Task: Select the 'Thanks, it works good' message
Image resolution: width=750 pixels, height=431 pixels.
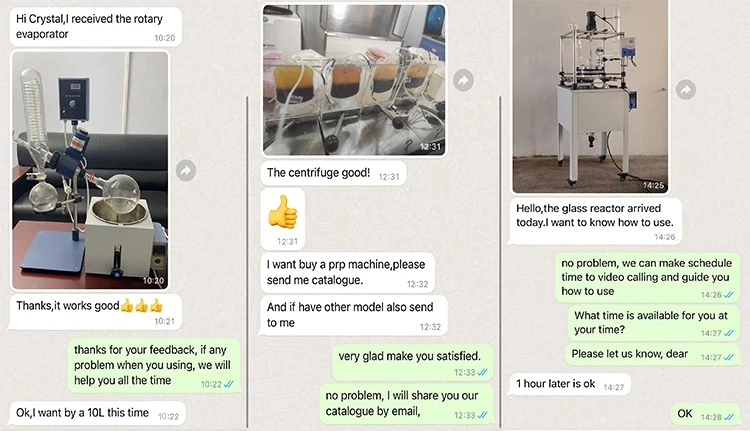Action: [x=95, y=312]
